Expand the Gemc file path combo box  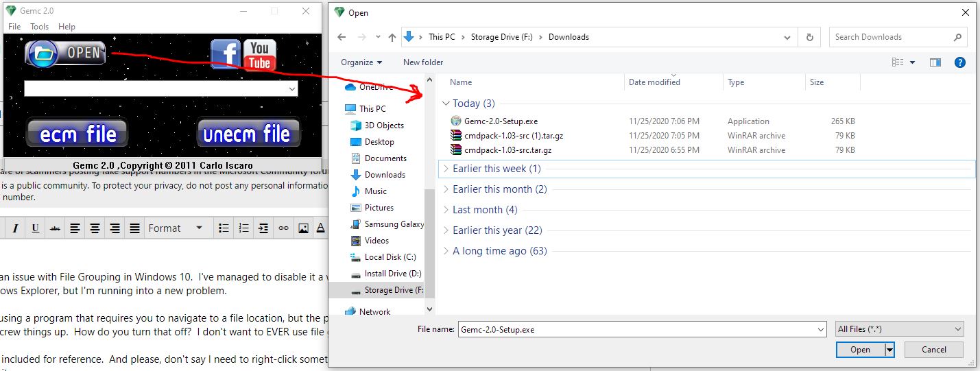(x=292, y=89)
